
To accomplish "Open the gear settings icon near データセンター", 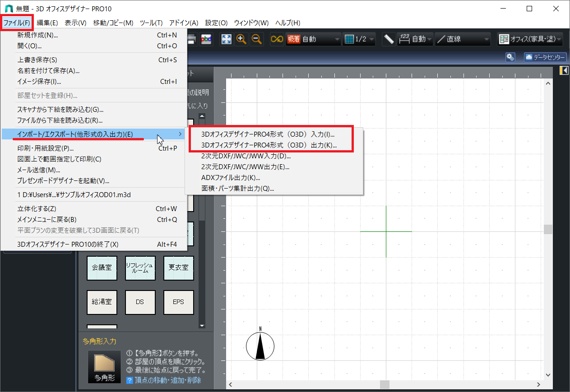I will (510, 57).
